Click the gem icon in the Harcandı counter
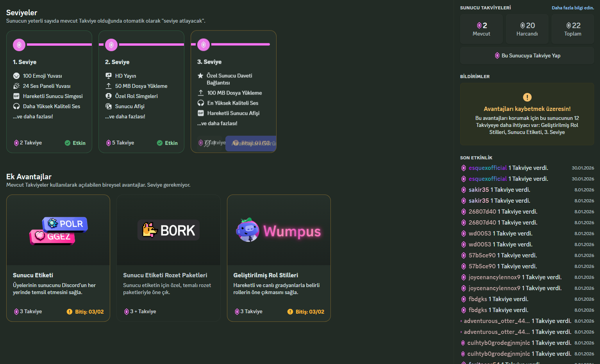The width and height of the screenshot is (600, 364). 523,25
